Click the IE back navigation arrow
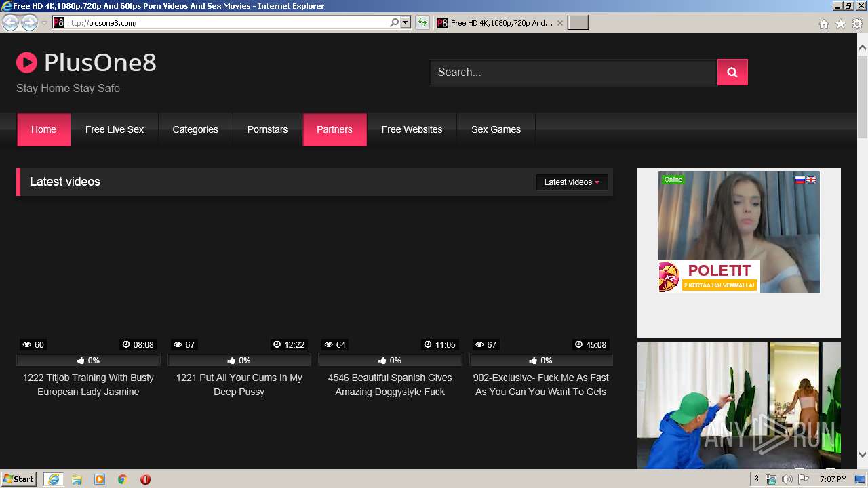This screenshot has height=488, width=868. click(x=11, y=23)
